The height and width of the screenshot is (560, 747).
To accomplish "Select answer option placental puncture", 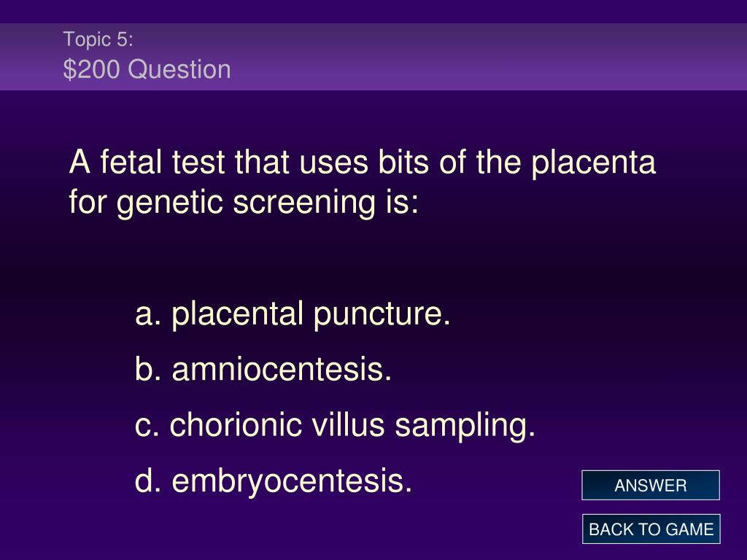I will click(x=293, y=314).
